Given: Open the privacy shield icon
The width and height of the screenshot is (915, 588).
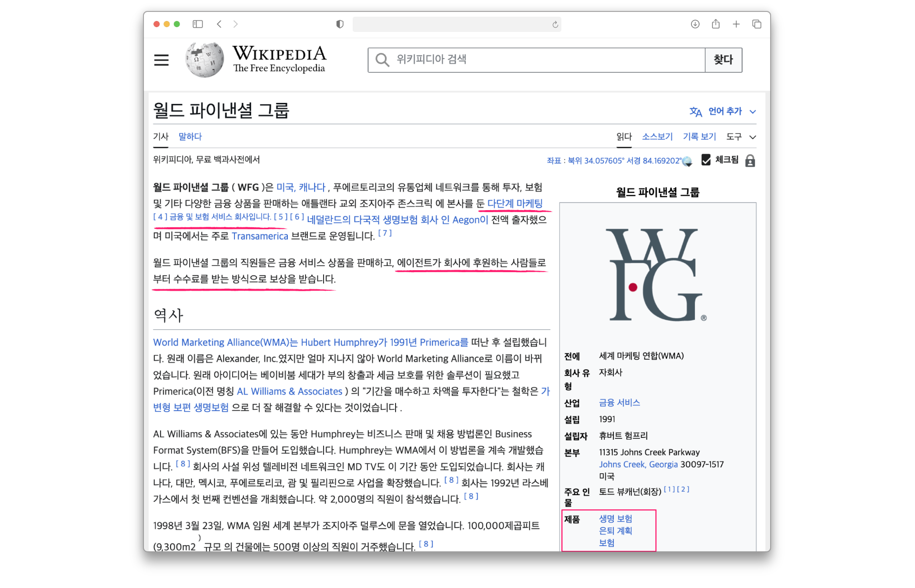Looking at the screenshot, I should click(340, 24).
